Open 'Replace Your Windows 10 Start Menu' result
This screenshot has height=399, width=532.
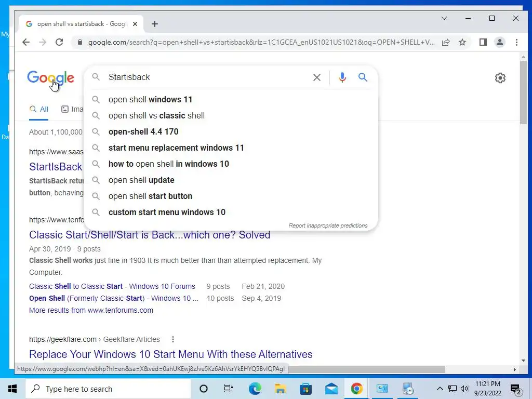point(170,354)
